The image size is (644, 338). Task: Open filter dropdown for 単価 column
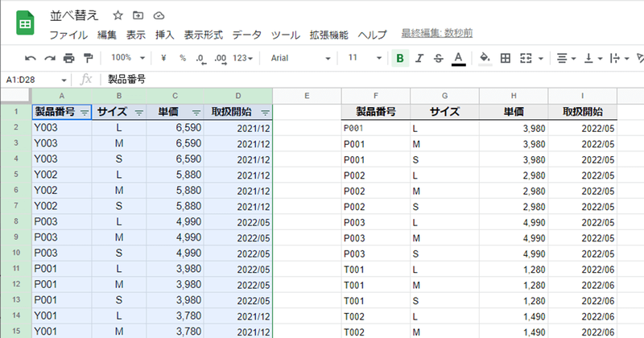point(196,113)
